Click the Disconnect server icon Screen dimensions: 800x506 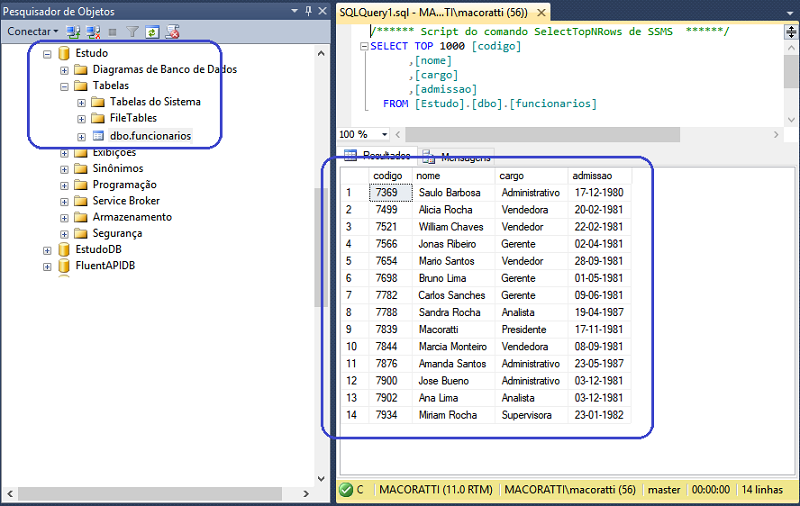(93, 32)
